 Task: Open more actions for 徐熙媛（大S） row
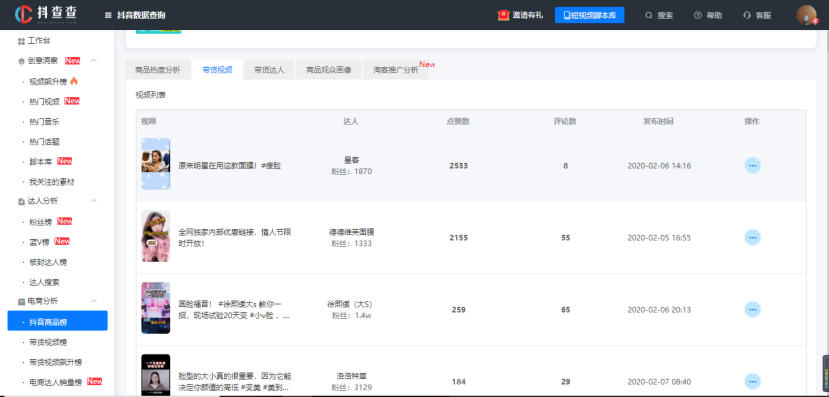pos(752,309)
